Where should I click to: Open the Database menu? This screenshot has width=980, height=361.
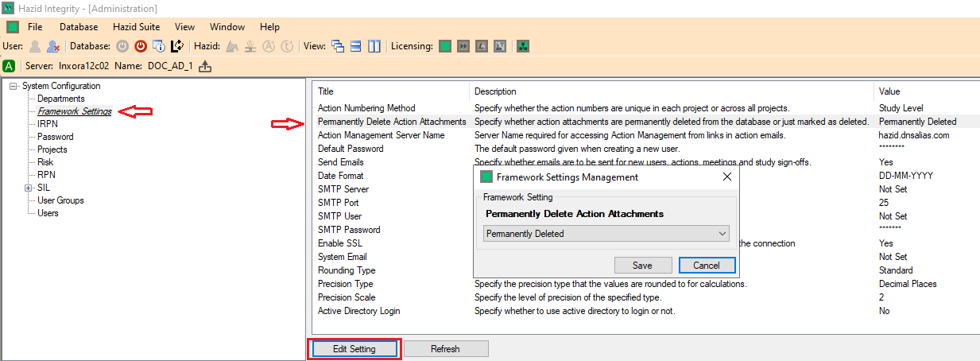tap(79, 27)
